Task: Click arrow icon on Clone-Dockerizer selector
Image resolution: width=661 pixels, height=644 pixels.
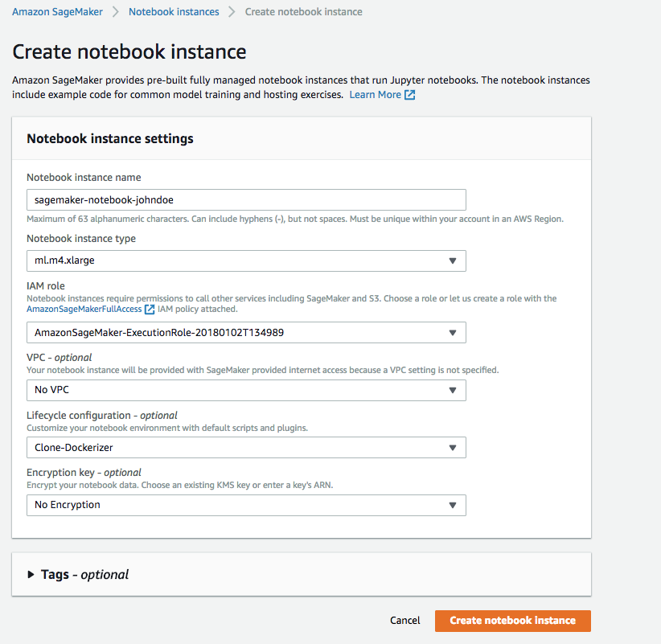Action: (453, 448)
